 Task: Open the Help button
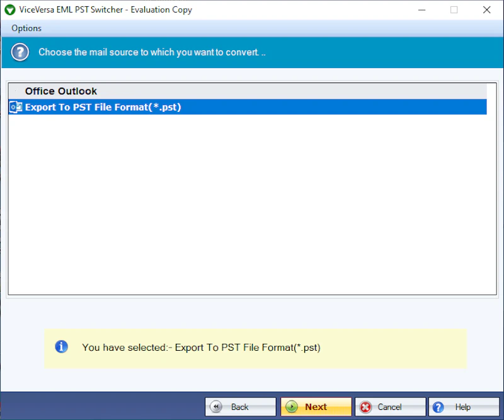pyautogui.click(x=464, y=407)
